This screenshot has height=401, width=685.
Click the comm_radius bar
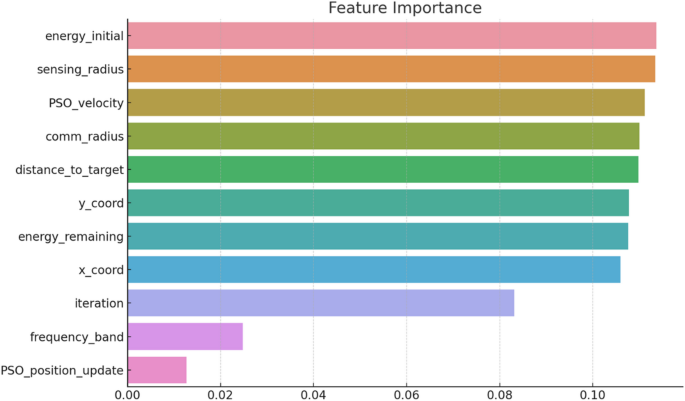[383, 136]
